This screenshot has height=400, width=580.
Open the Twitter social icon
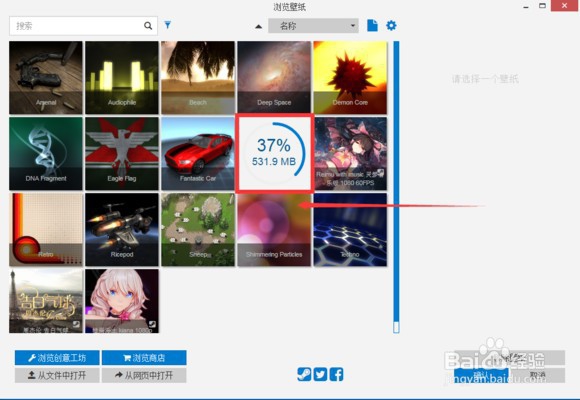[320, 374]
